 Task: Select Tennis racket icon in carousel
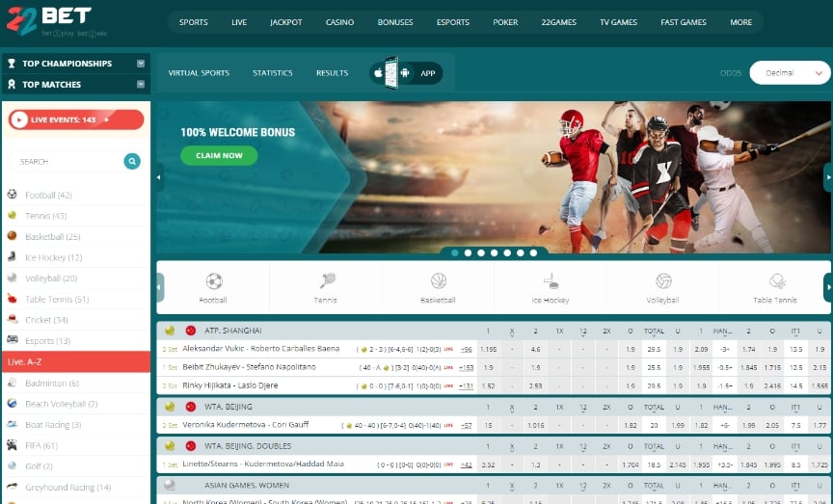327,279
